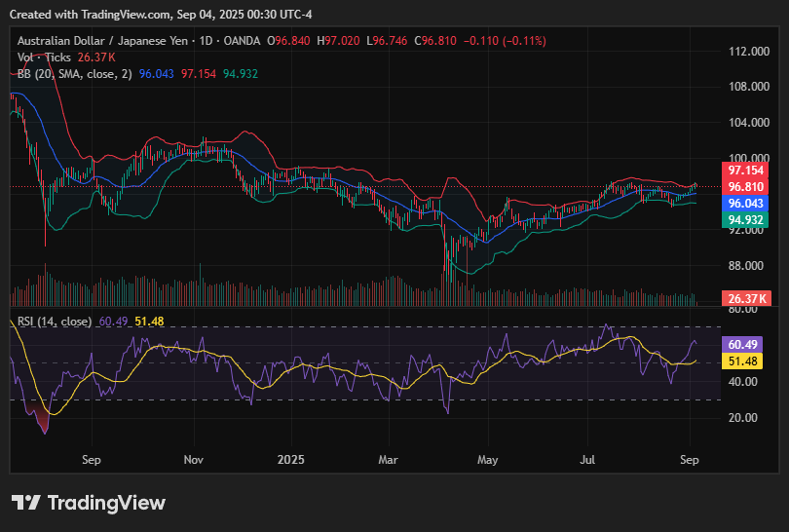The width and height of the screenshot is (789, 532).
Task: Click the change value −0.110 (−0.11%)
Action: (505, 41)
